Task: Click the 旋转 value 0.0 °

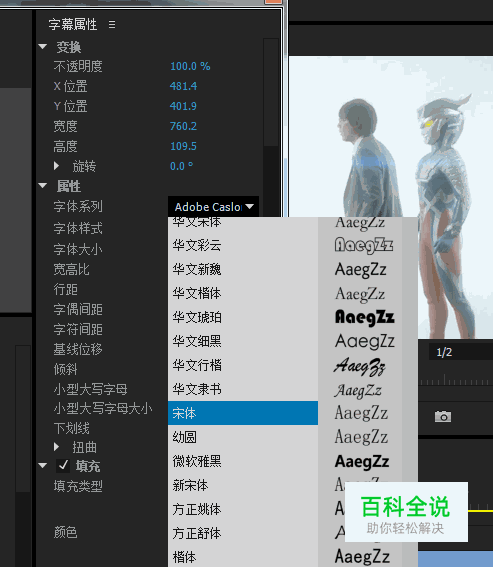Action: (181, 166)
